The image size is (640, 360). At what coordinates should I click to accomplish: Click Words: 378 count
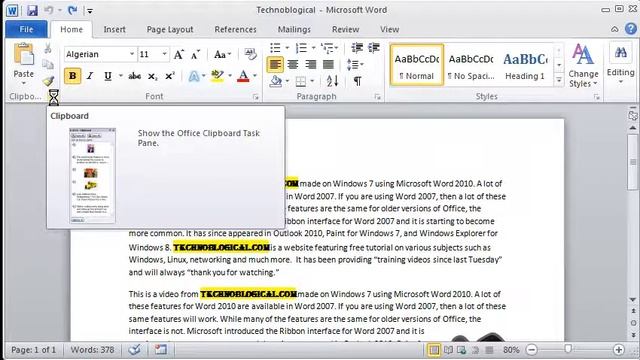click(x=92, y=350)
